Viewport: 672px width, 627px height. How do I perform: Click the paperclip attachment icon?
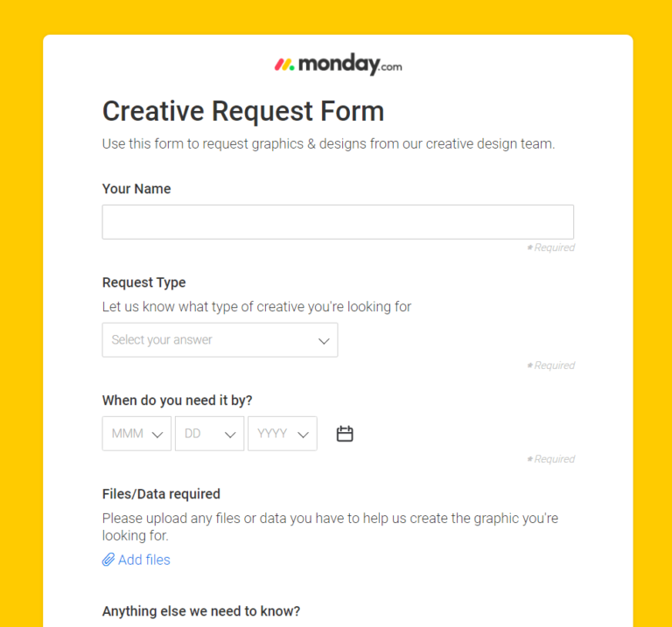(108, 560)
